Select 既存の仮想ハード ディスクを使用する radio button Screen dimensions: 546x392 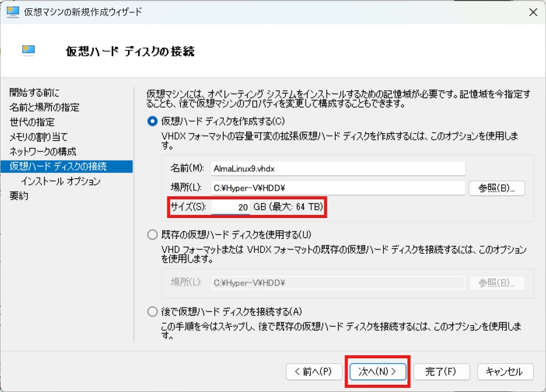152,235
